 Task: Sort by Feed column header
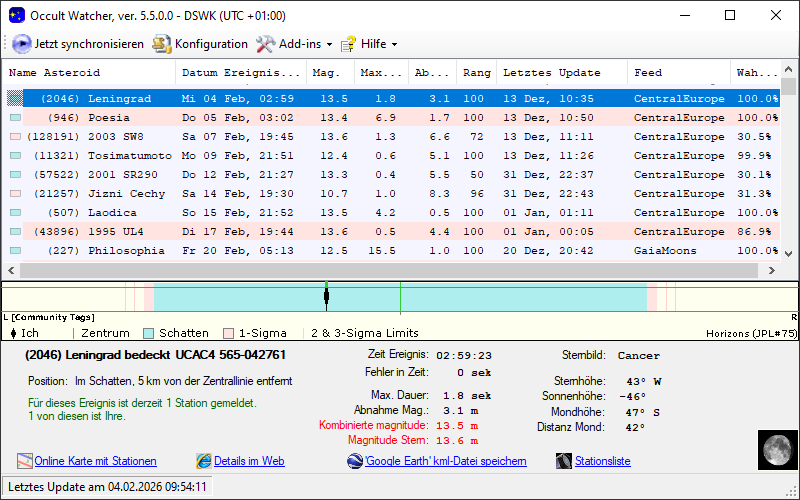679,72
